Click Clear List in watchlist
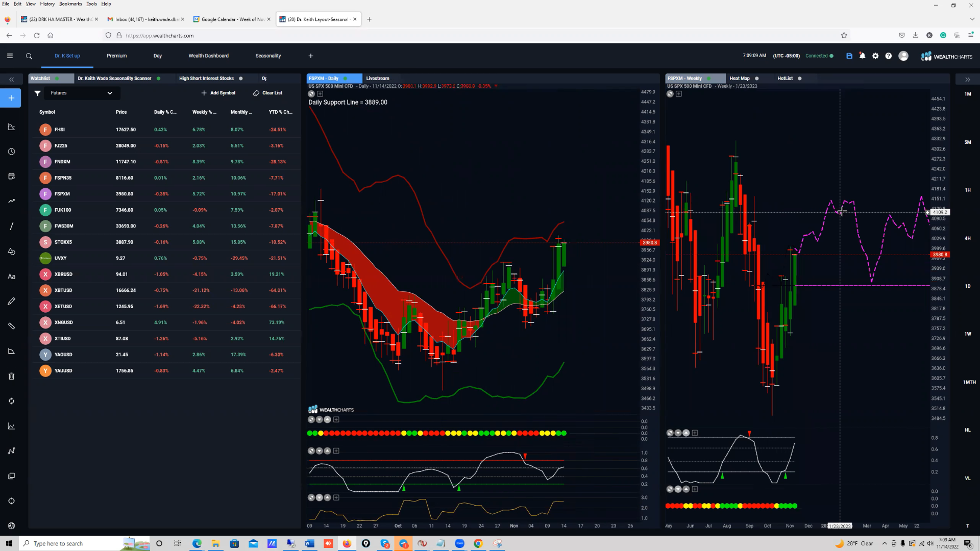The image size is (980, 551). pyautogui.click(x=268, y=93)
